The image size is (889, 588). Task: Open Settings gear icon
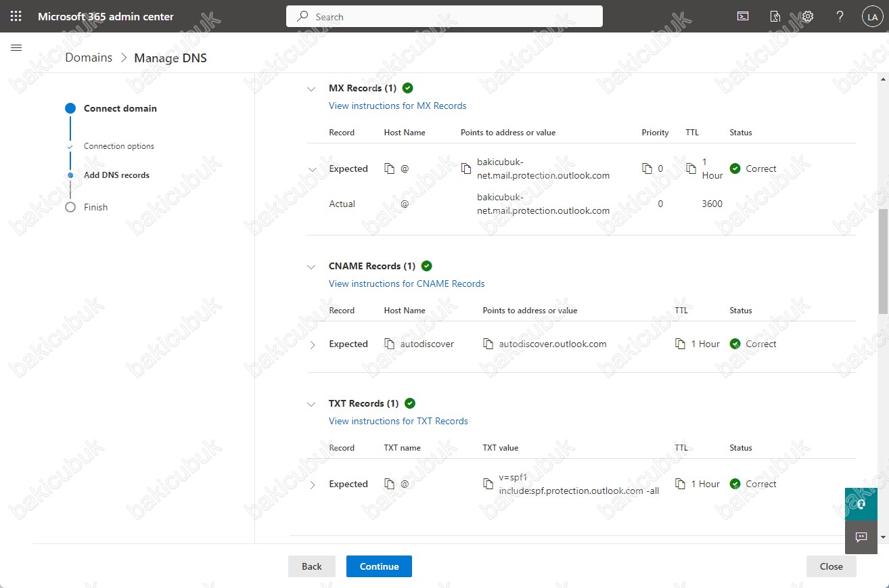[807, 16]
